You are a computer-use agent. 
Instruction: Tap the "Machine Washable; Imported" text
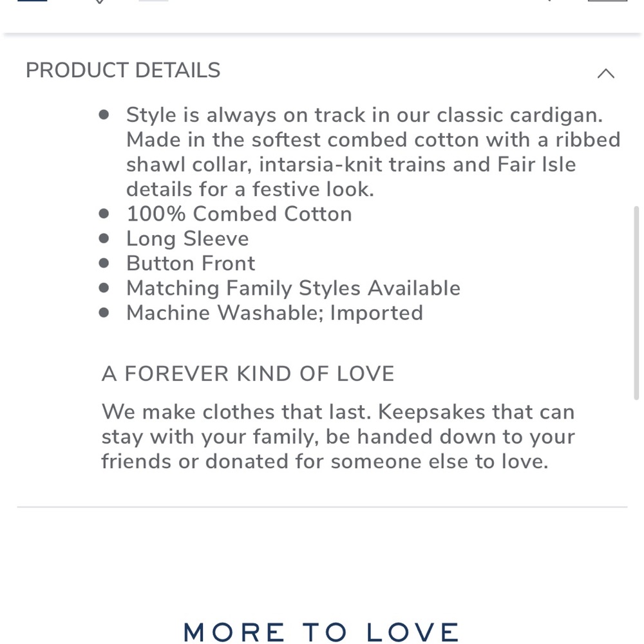coord(274,313)
